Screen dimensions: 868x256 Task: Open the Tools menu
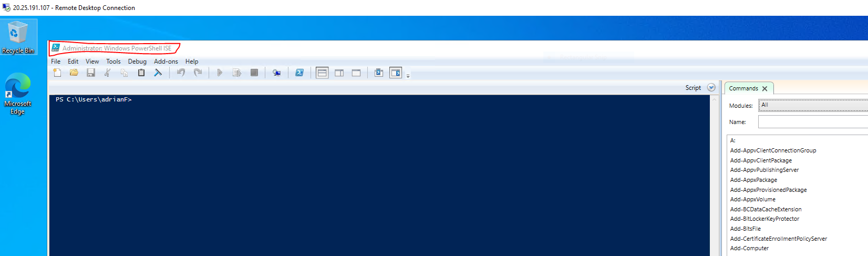tap(113, 62)
